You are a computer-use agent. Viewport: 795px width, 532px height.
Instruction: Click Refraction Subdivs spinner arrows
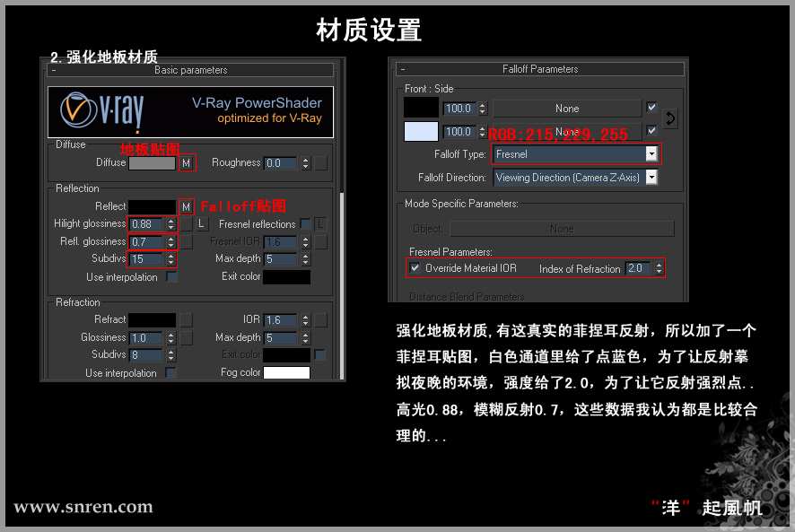click(170, 355)
